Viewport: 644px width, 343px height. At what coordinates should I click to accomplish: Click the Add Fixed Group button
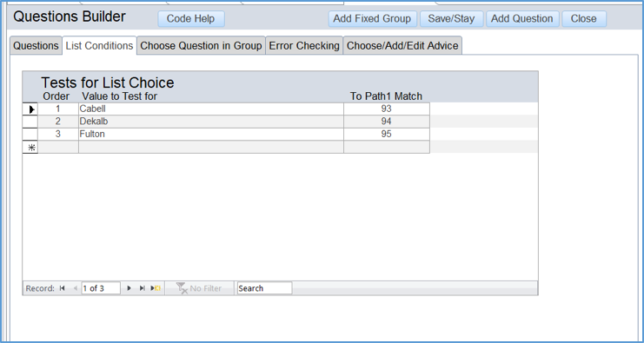pos(372,19)
